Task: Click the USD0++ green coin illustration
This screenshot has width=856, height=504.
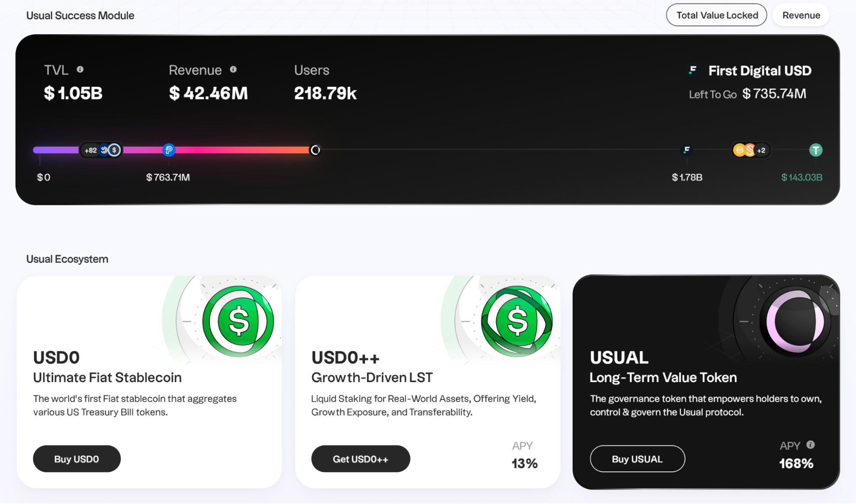Action: (517, 321)
